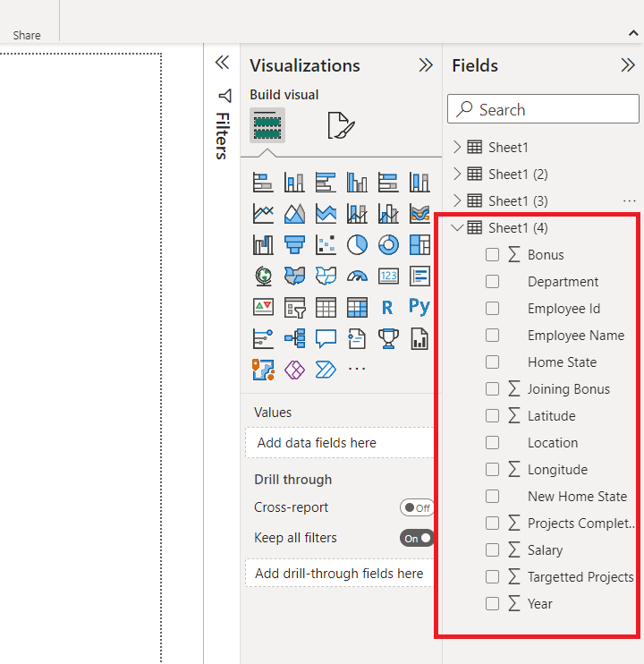Click the Fields search box
The width and height of the screenshot is (644, 664).
[543, 109]
